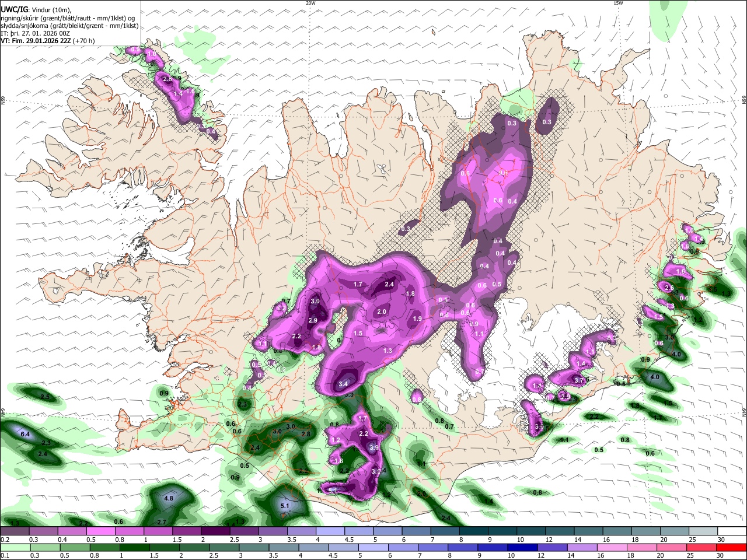The width and height of the screenshot is (747, 560).
Task: Pick the darkest purple 2–2.5 snowfall legend swatch
Action: click(x=215, y=531)
